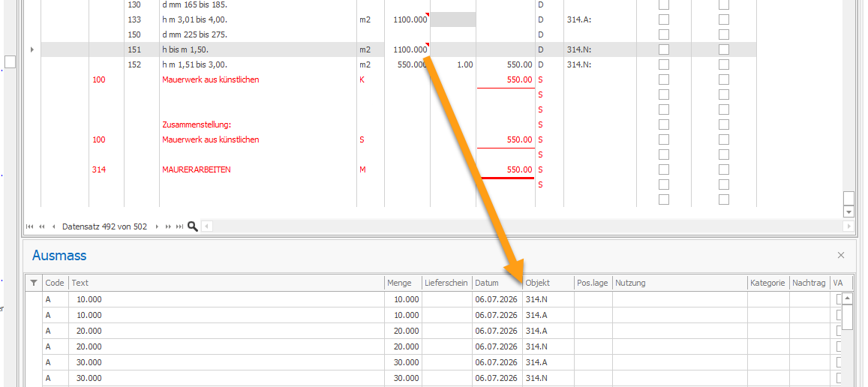
Task: Go to last record in navigator
Action: pos(179,226)
